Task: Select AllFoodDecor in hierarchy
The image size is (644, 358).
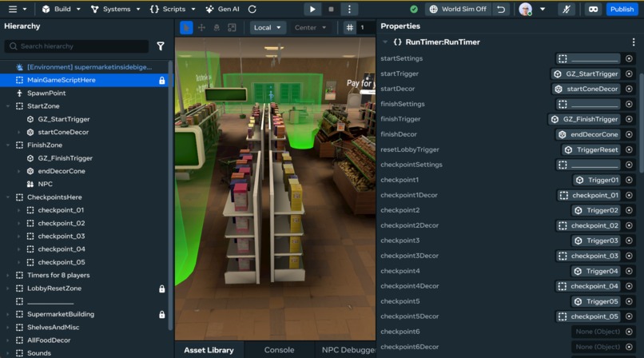Action: click(x=49, y=340)
